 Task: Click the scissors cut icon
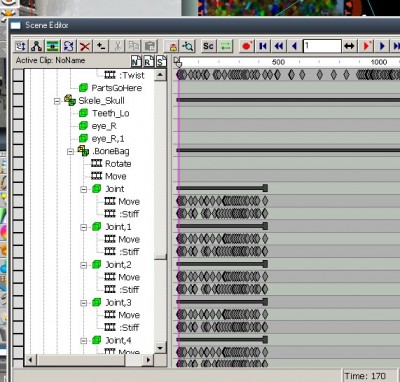tap(117, 46)
